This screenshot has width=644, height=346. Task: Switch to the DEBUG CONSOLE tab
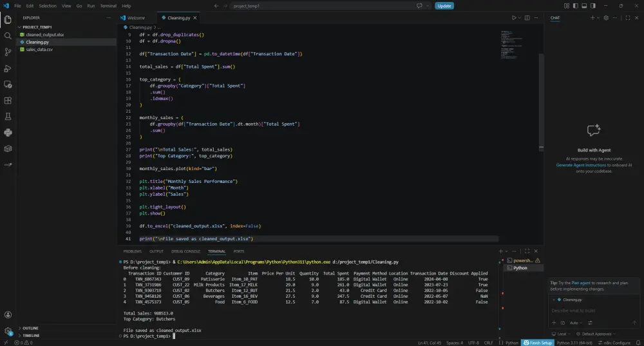(x=185, y=251)
